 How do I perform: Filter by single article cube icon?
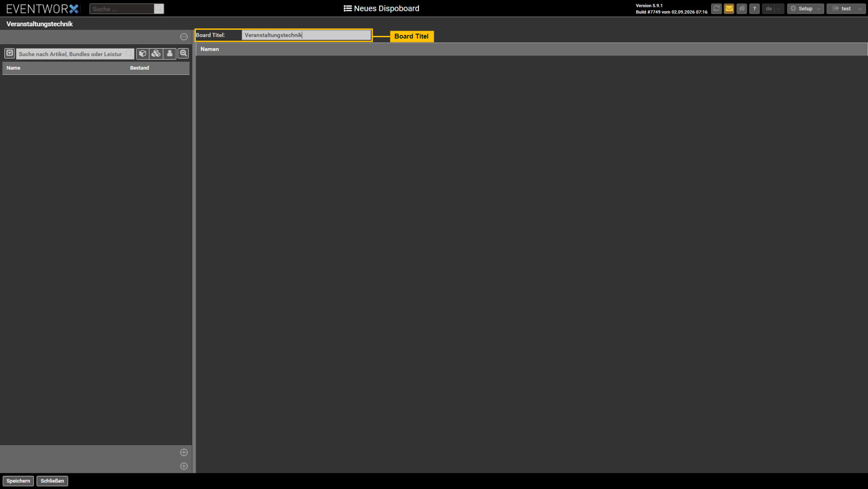point(142,53)
